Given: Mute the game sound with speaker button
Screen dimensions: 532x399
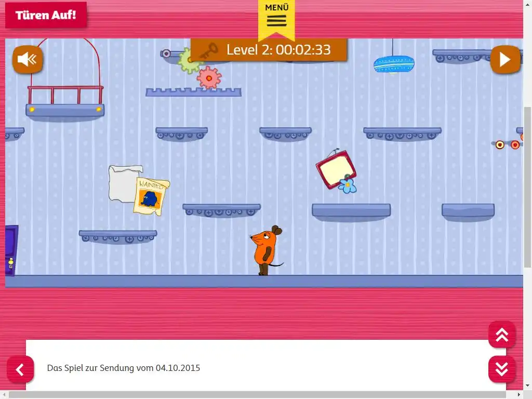Looking at the screenshot, I should (x=28, y=60).
